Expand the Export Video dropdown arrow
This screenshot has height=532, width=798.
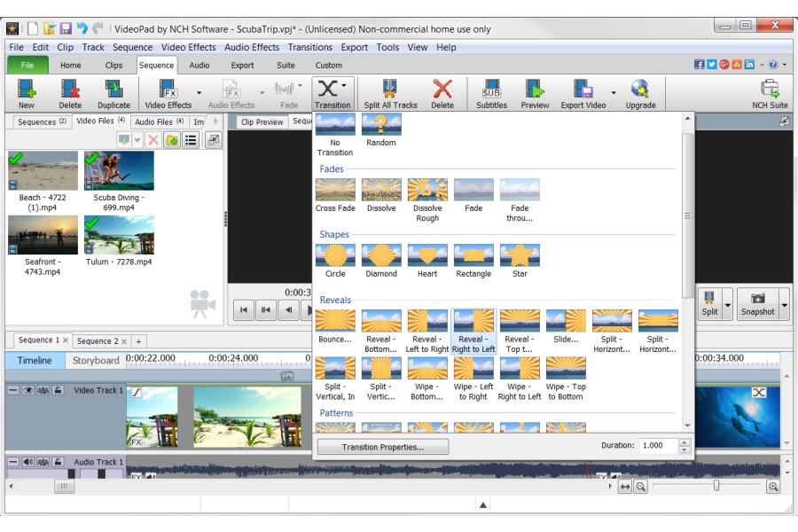pyautogui.click(x=614, y=92)
